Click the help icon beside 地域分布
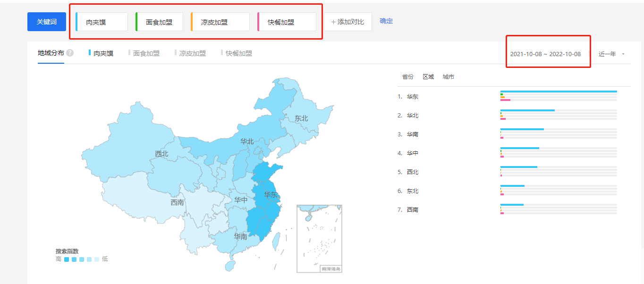This screenshot has height=284, width=644. [x=70, y=53]
